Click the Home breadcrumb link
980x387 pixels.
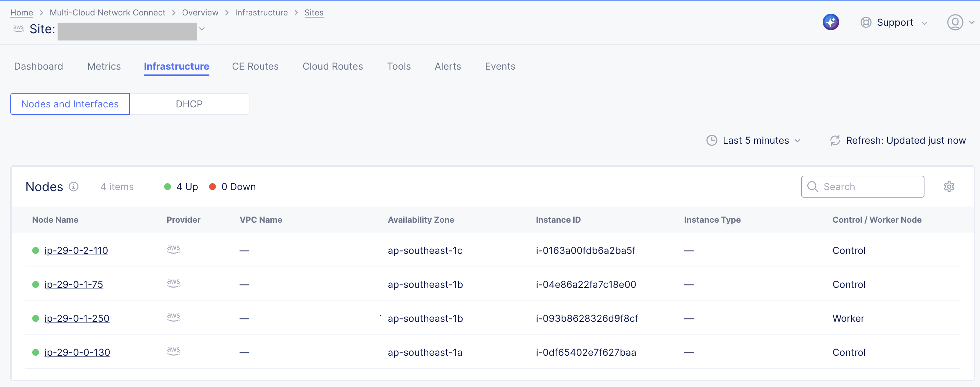coord(21,13)
